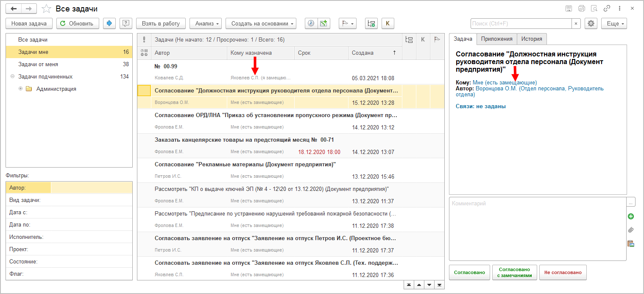The height and width of the screenshot is (294, 644).
Task: Click the Взять в работу button
Action: coord(161,23)
